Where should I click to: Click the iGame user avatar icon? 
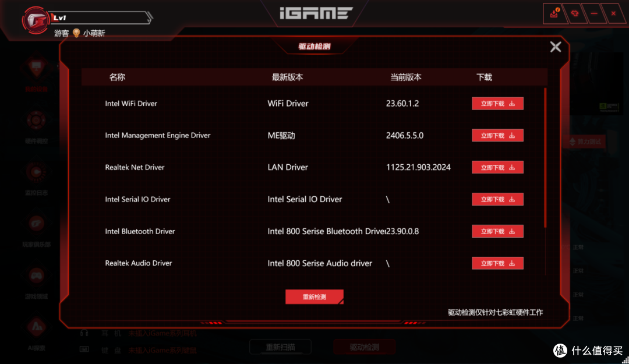(x=36, y=20)
